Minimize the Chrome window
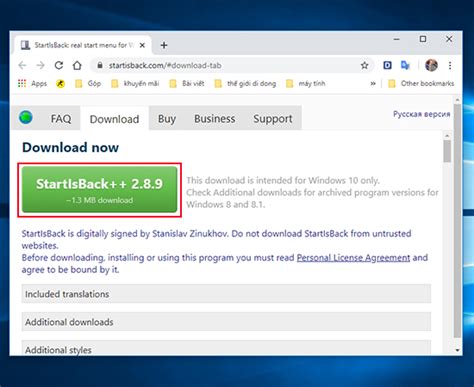This screenshot has height=387, width=474. click(396, 39)
